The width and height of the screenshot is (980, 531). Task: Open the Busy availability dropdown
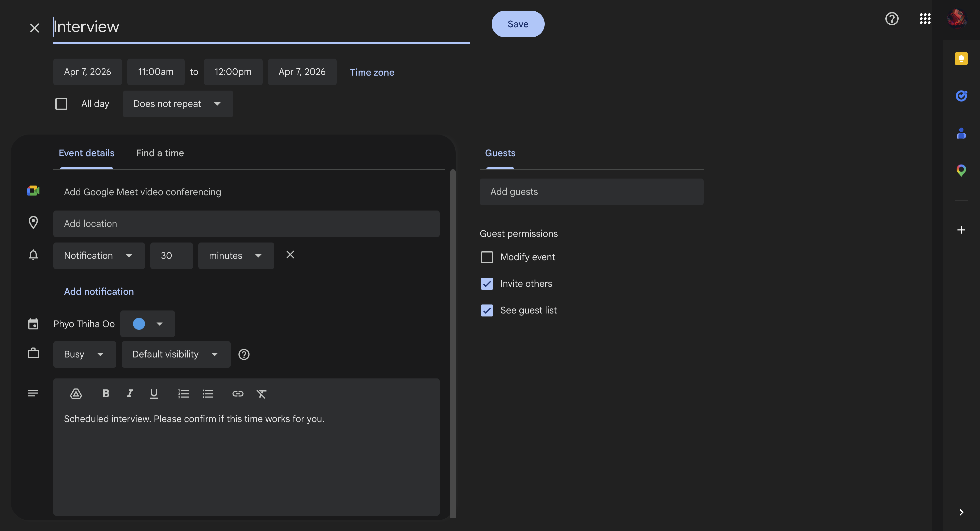pos(84,354)
